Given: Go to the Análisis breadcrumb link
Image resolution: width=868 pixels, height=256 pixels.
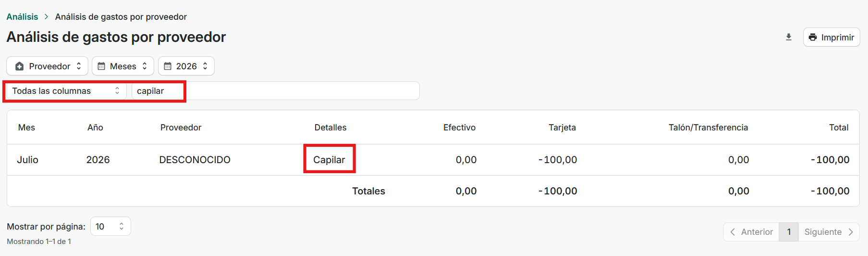Looking at the screenshot, I should coord(22,17).
